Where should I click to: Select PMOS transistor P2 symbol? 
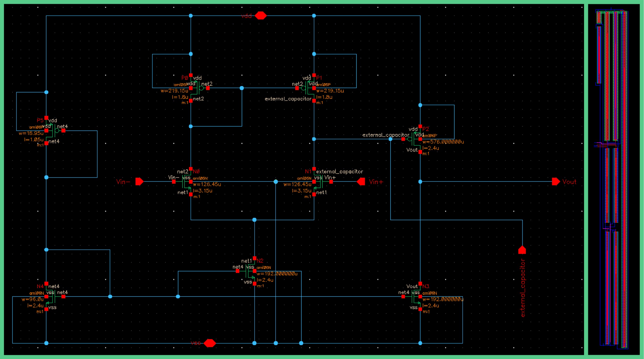pos(412,139)
